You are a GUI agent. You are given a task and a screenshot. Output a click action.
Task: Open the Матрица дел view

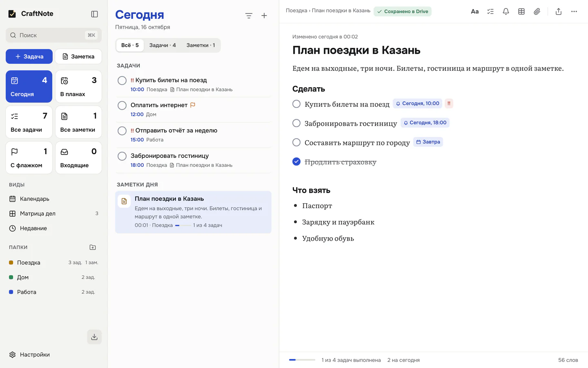[53, 213]
